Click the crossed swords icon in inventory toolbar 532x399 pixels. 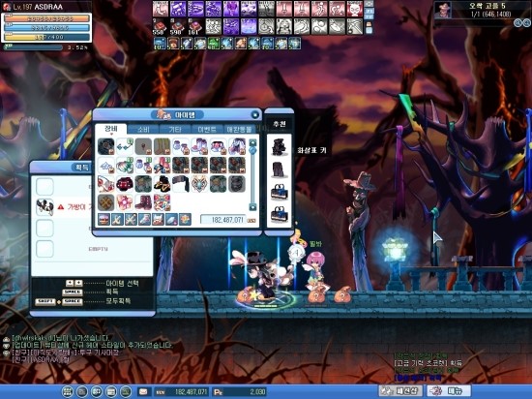coord(131,220)
